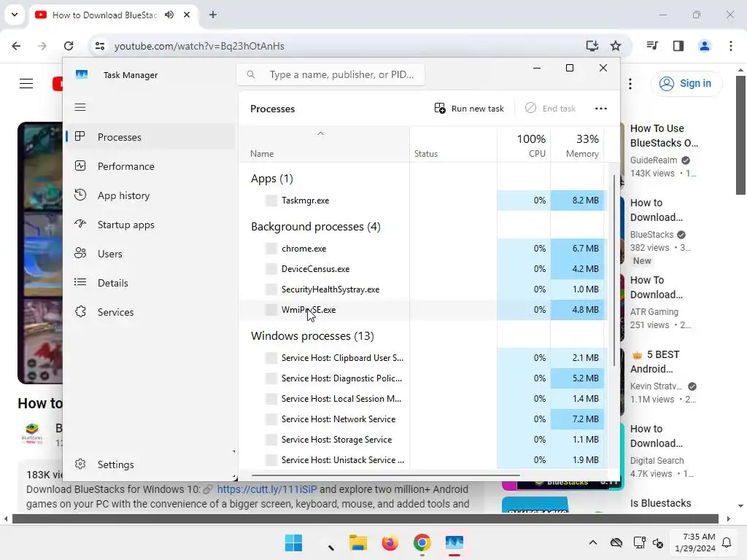Viewport: 747px width, 560px height.
Task: Click Performance graph sidebar icon
Action: pos(80,166)
